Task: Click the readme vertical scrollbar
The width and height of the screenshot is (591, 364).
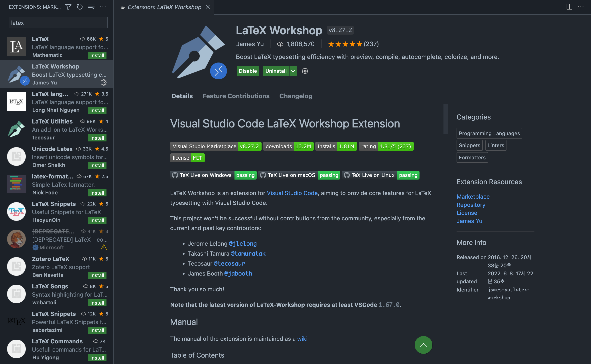Action: tap(445, 119)
